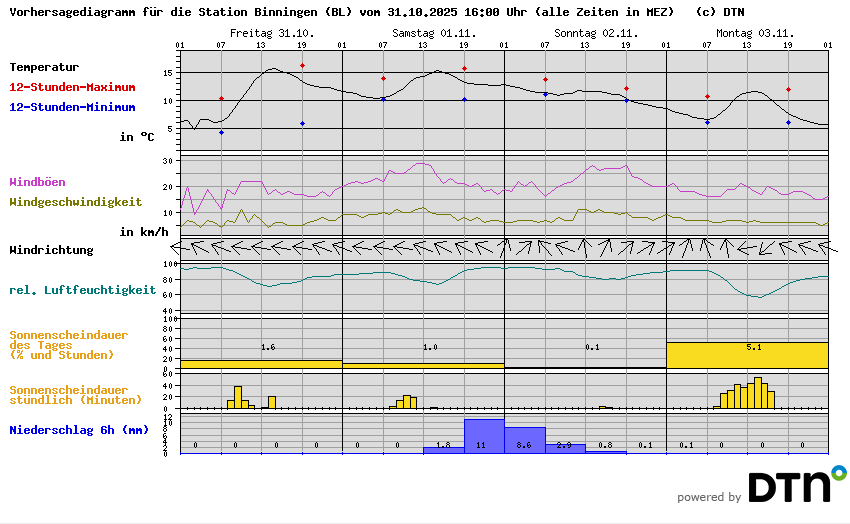Click the 11 mm precipitation bar
850x524 pixels.
(x=484, y=437)
